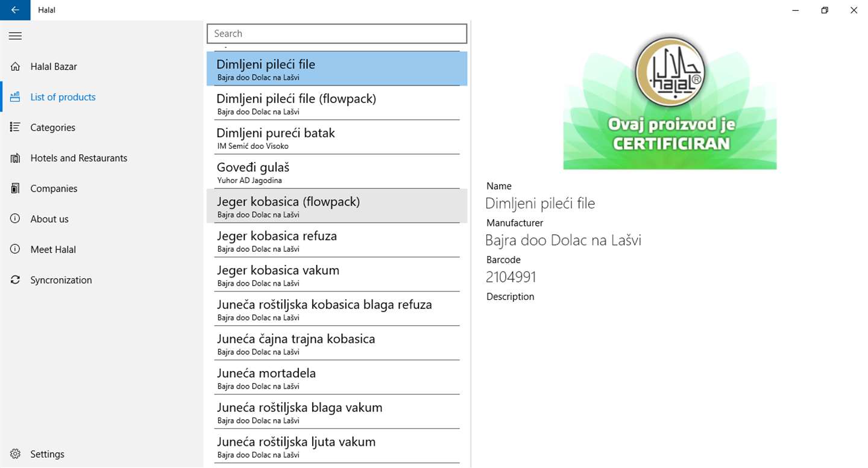Restore down the Halal window
868x468 pixels.
click(825, 10)
